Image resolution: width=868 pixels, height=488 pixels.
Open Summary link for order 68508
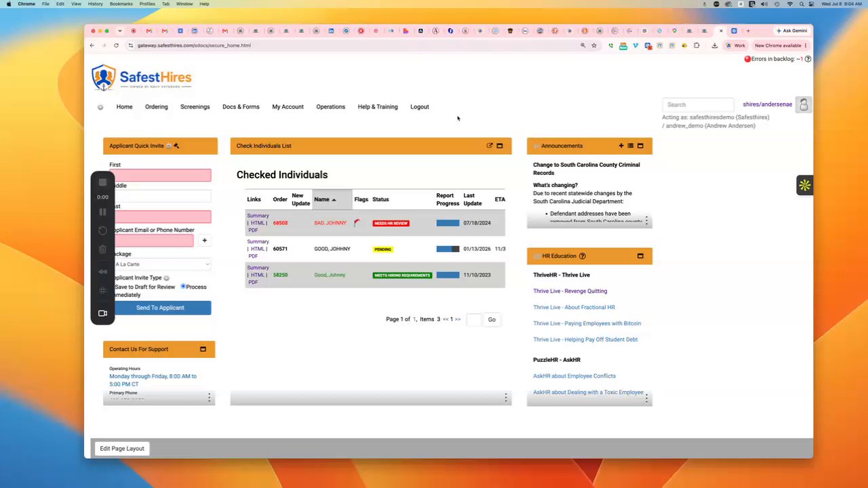click(258, 216)
